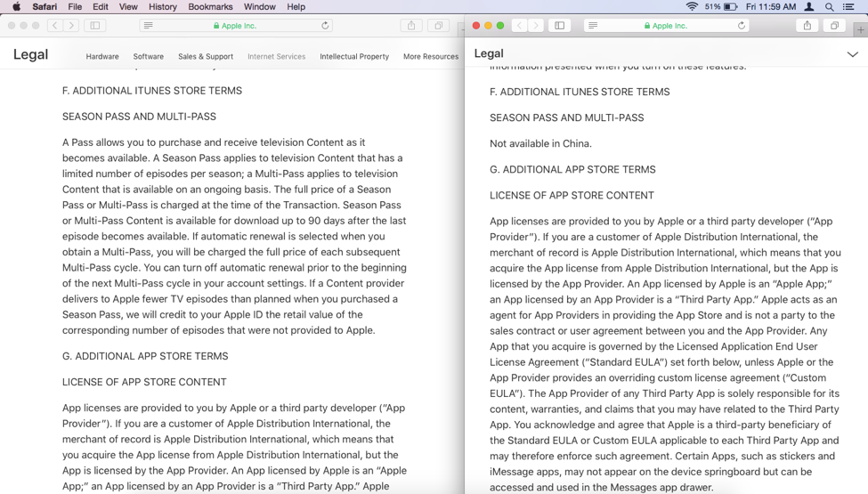
Task: Open Reader view icon in left window address bar
Action: [149, 26]
